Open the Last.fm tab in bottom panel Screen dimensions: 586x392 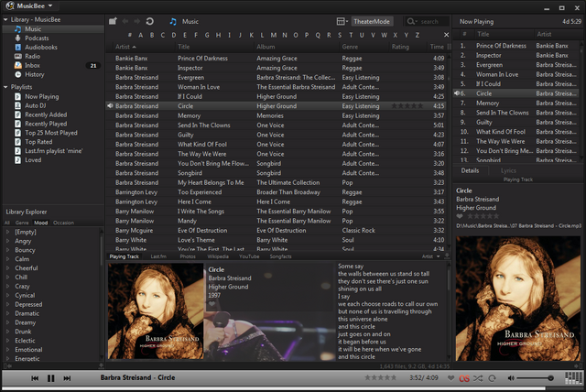tap(158, 256)
